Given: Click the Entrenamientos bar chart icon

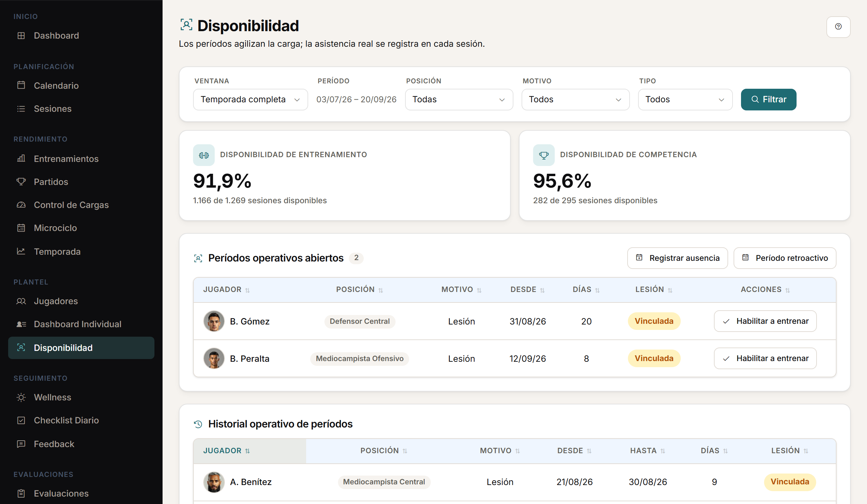Looking at the screenshot, I should point(21,159).
